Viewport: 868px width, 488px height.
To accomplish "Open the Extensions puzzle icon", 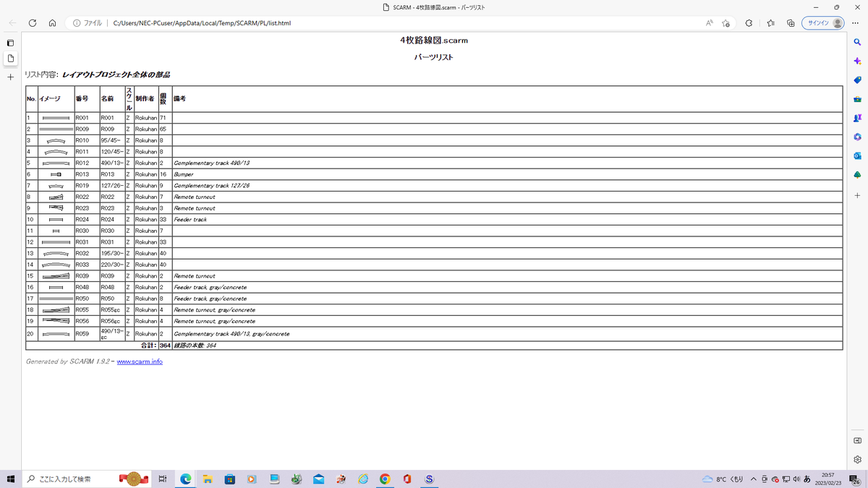I will pyautogui.click(x=749, y=23).
